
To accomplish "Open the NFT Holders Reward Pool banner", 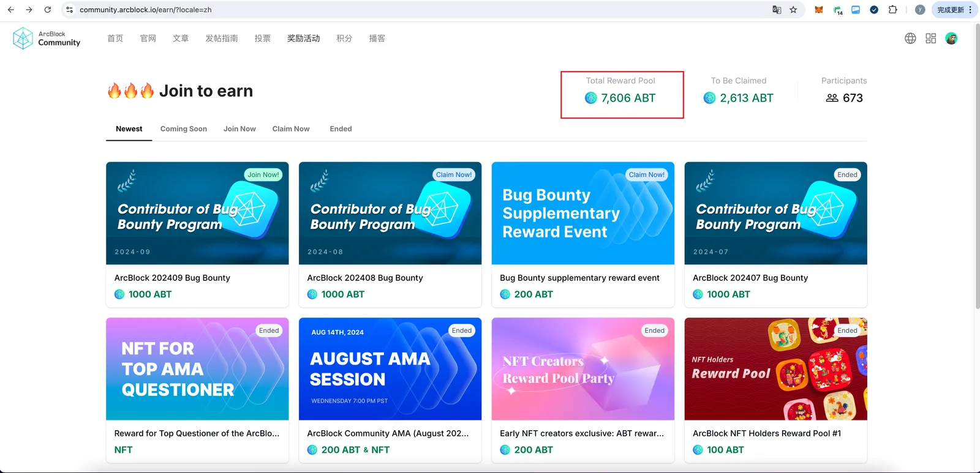I will point(776,369).
